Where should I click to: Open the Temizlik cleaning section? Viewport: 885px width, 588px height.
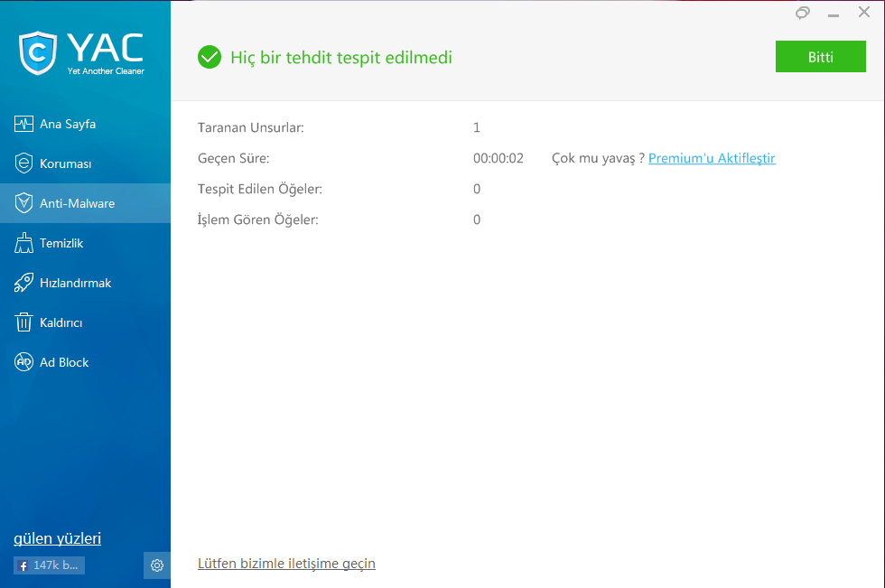85,243
